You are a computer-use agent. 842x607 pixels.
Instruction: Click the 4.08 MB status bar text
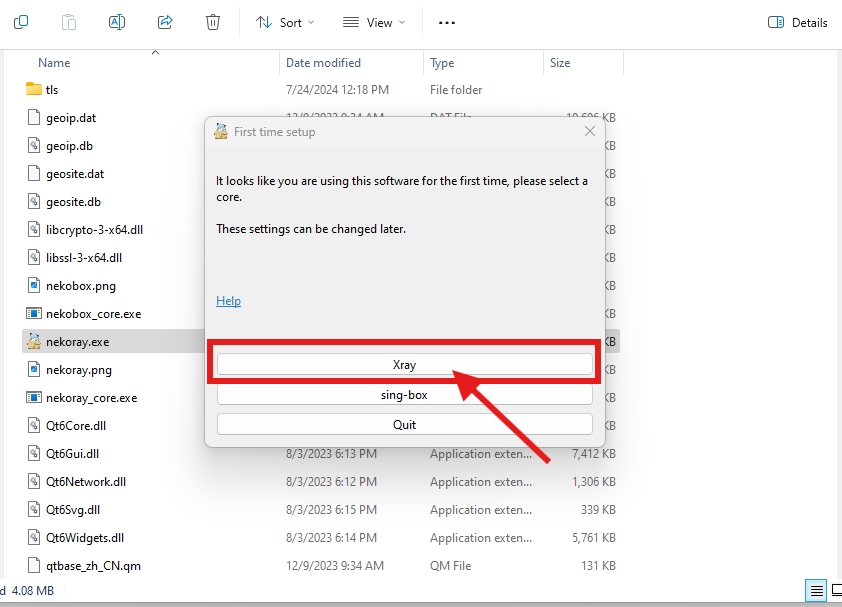33,591
